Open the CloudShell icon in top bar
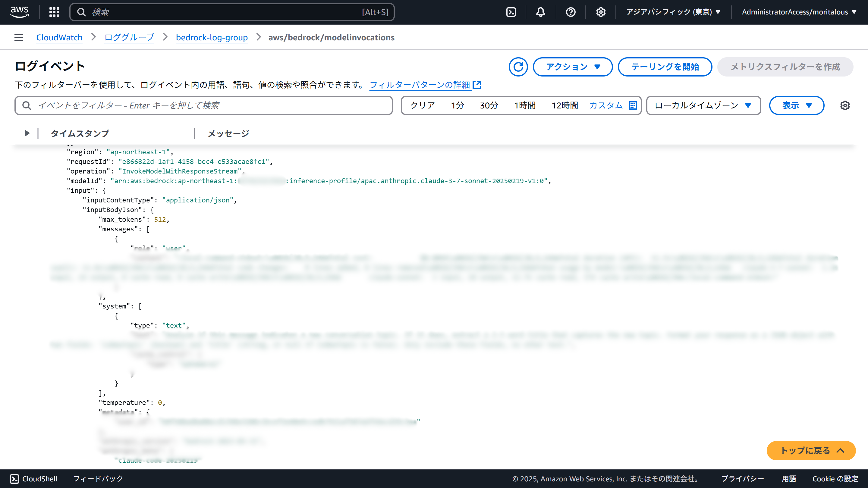868x488 pixels. [511, 12]
